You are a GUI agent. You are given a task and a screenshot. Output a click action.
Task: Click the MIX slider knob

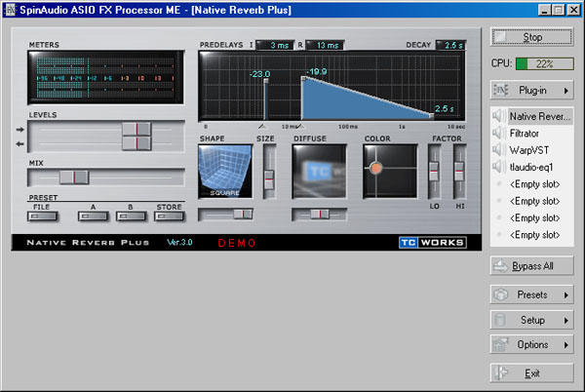click(x=74, y=177)
